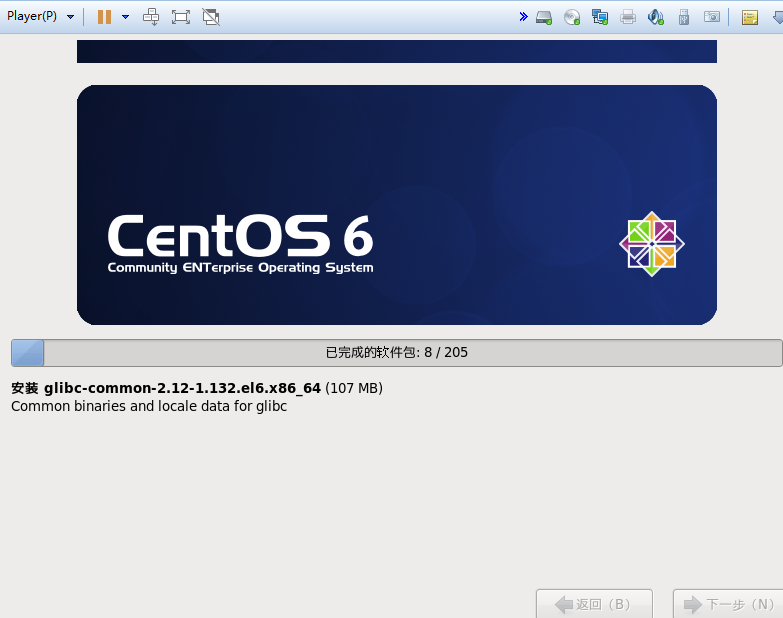Viewport: 783px width, 618px height.
Task: Expand toolbar double-chevron arrow
Action: click(x=523, y=16)
